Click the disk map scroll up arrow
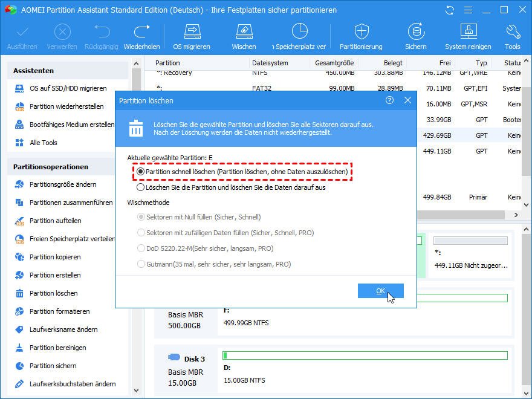 (x=526, y=229)
